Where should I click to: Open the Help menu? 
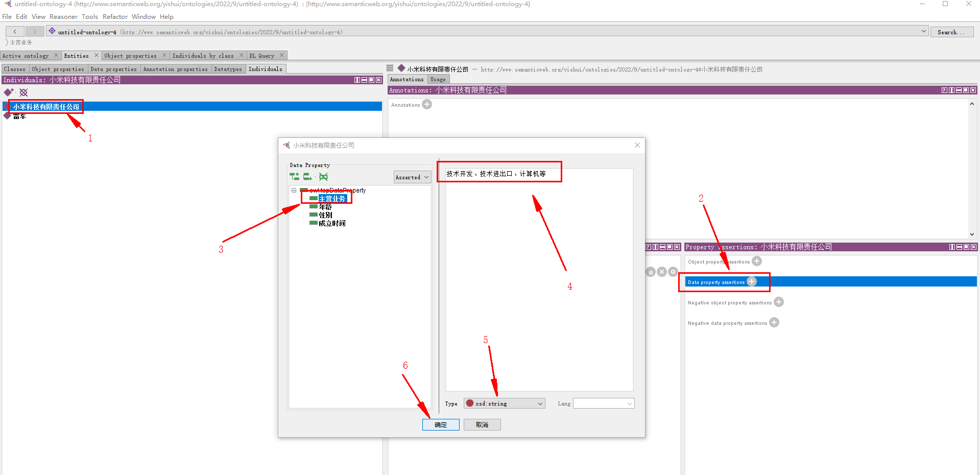point(166,17)
